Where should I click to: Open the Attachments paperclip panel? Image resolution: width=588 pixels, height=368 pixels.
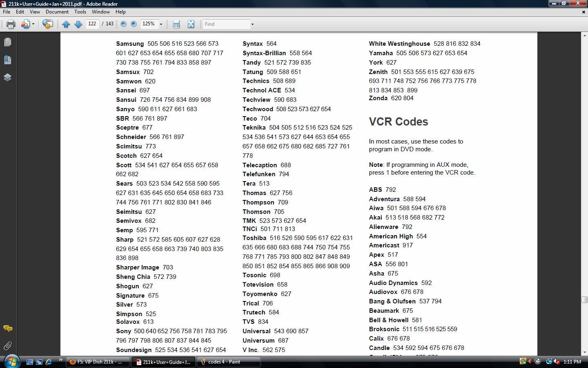tap(7, 346)
